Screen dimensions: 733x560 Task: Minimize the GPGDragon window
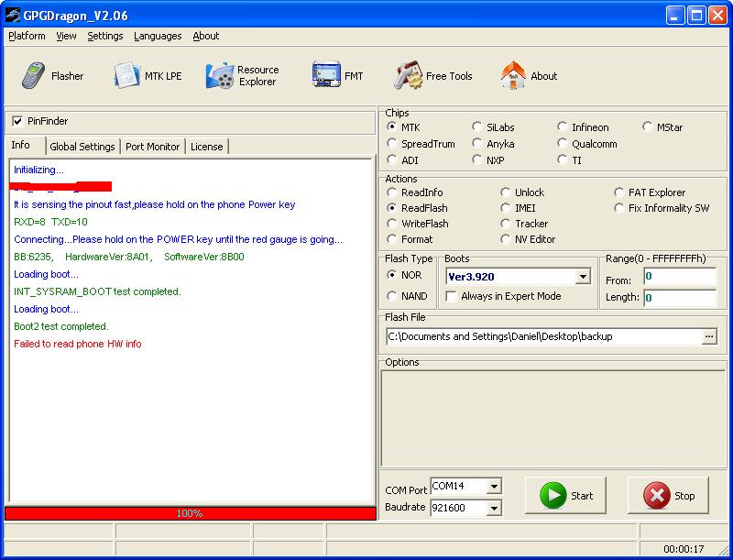tap(674, 16)
